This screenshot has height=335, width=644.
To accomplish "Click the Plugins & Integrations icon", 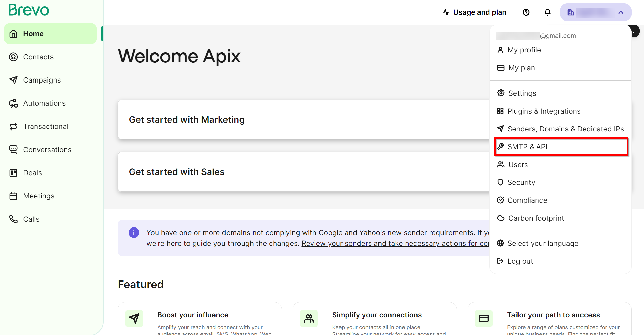I will coord(500,111).
